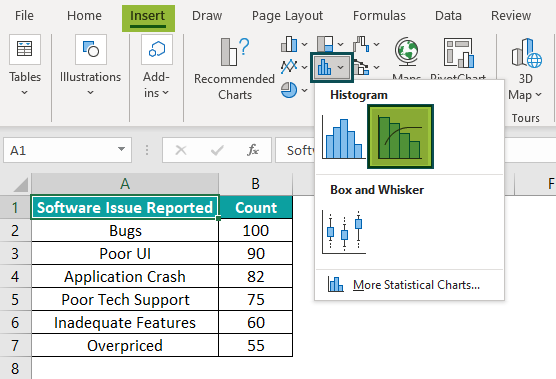Image resolution: width=556 pixels, height=379 pixels.
Task: Select the 'Poor UI' cell
Action: click(x=125, y=253)
